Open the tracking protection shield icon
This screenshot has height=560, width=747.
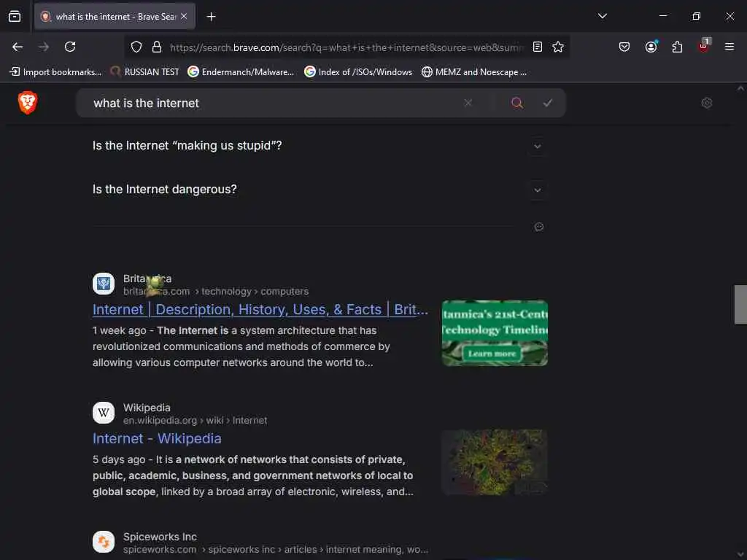click(136, 47)
